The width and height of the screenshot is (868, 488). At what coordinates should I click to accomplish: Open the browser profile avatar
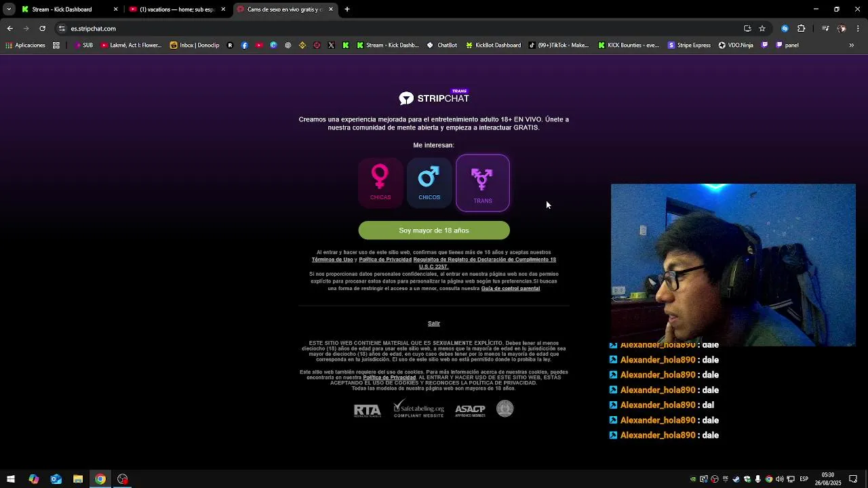tap(842, 28)
